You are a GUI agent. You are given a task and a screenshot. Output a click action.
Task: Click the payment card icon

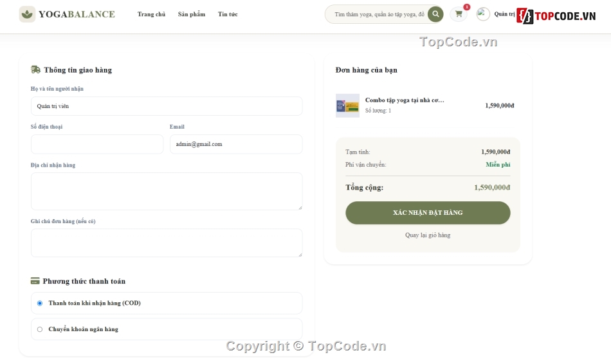[x=35, y=280]
